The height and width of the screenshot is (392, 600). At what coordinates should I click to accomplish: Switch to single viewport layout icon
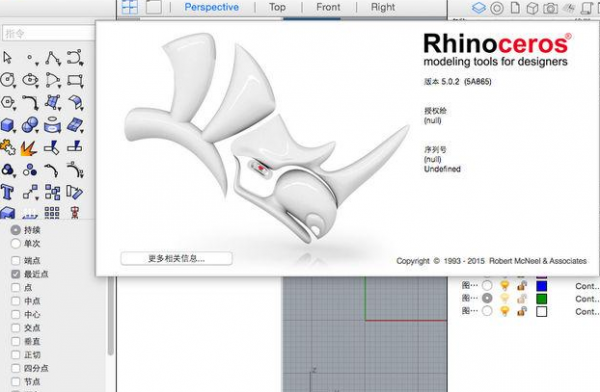pos(154,7)
